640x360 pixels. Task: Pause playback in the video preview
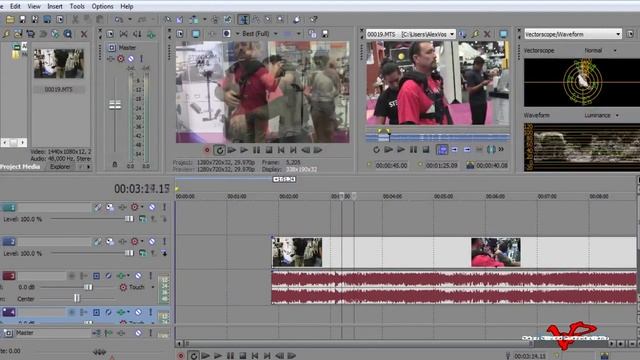coord(256,150)
